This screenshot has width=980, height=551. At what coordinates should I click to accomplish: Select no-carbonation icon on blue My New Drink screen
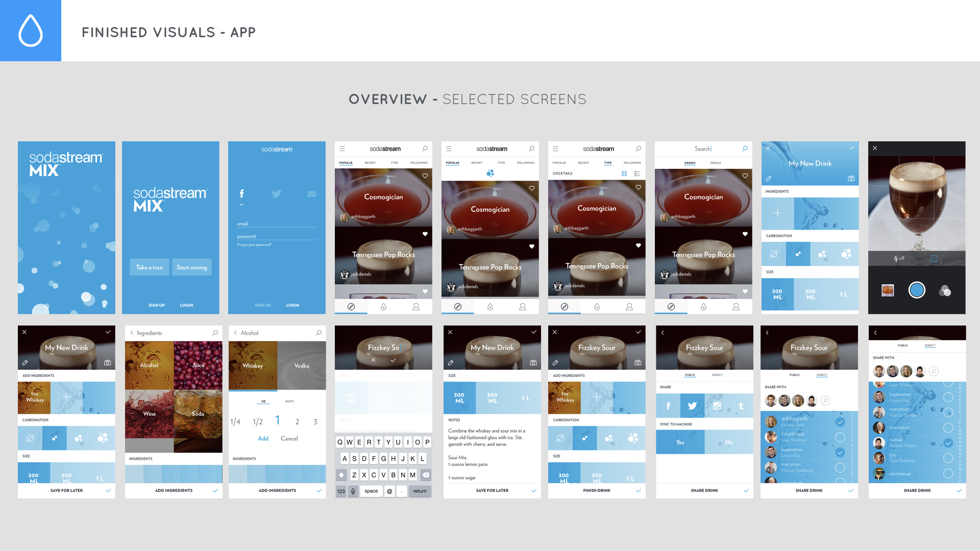point(774,254)
